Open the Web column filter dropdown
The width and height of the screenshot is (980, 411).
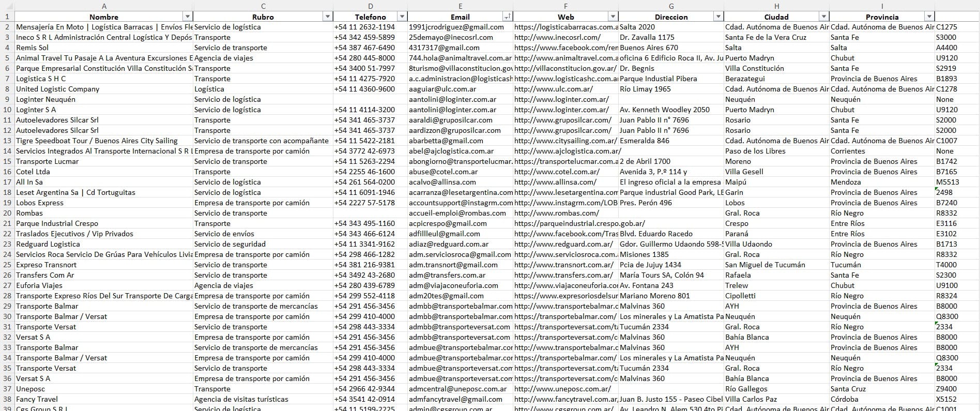click(x=612, y=17)
